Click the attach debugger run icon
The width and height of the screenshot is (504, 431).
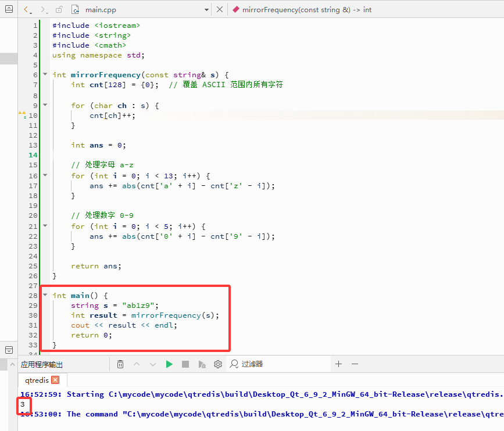pyautogui.click(x=202, y=364)
